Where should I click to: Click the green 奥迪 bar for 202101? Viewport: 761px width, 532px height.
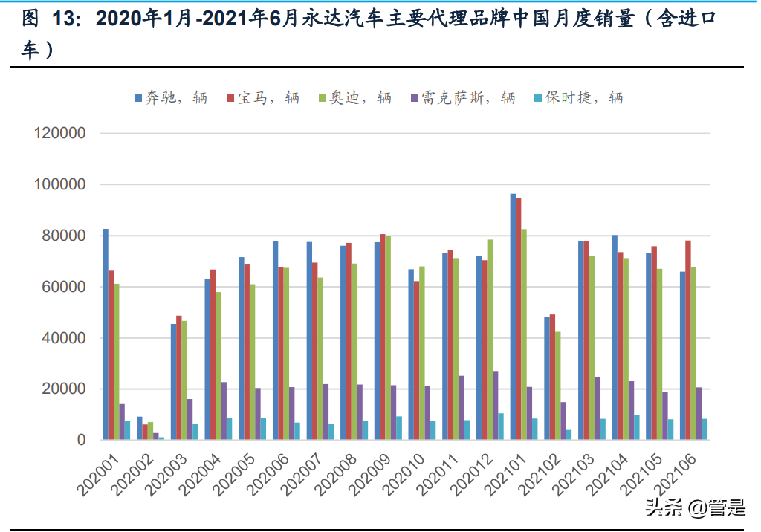tap(524, 334)
